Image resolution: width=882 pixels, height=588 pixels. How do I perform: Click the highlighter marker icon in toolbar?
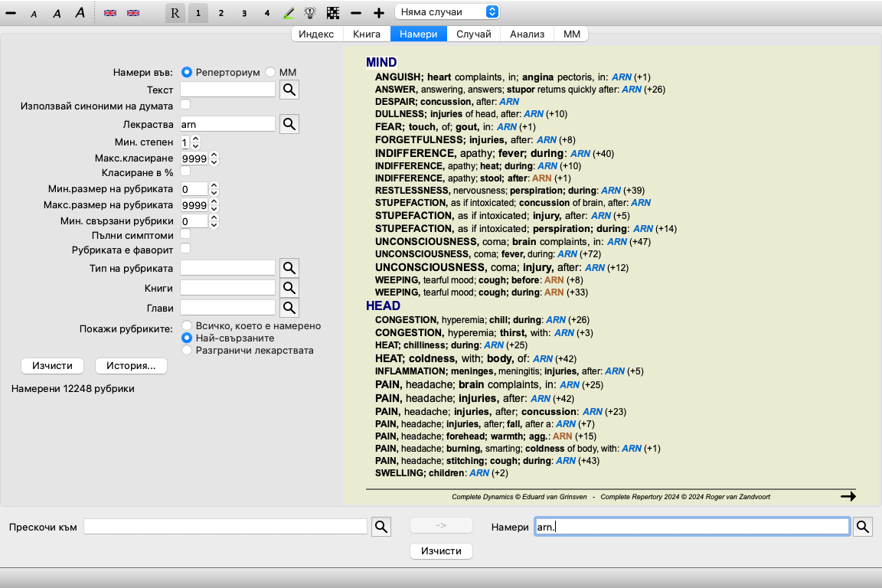(x=289, y=13)
